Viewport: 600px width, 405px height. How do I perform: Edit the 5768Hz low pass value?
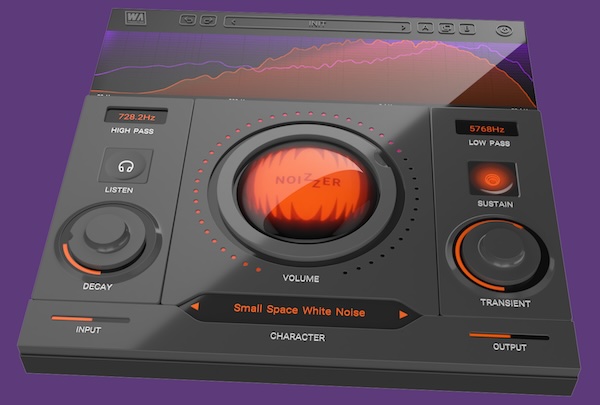486,129
